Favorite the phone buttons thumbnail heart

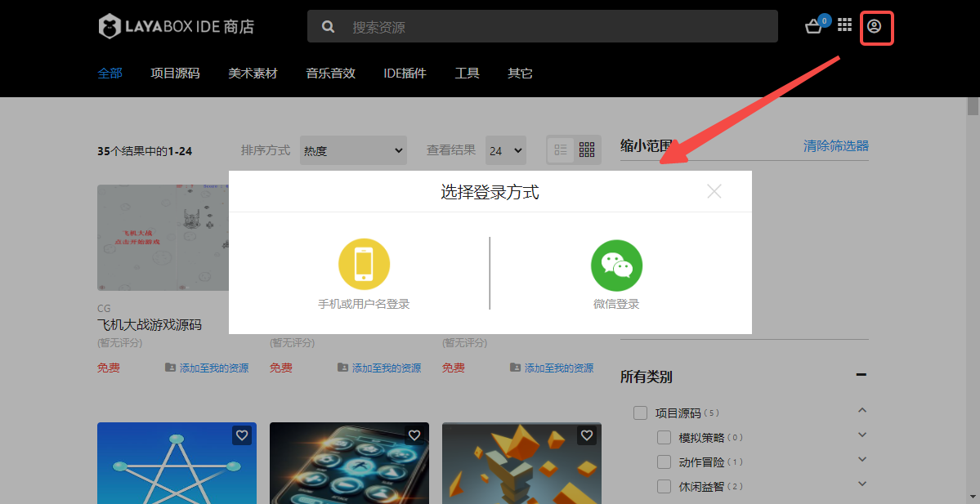coord(414,435)
